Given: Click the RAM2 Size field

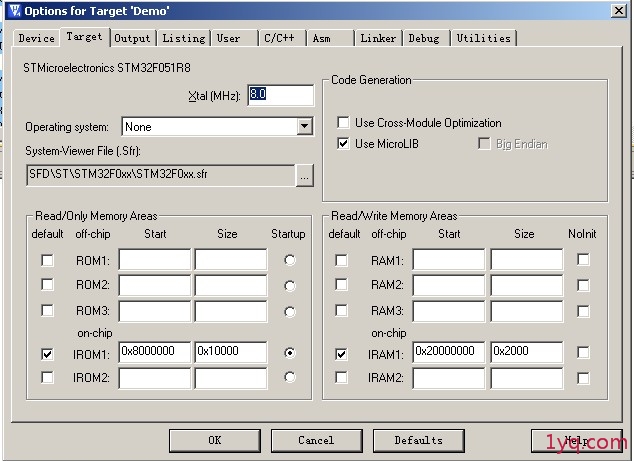Looking at the screenshot, I should click(x=526, y=285).
